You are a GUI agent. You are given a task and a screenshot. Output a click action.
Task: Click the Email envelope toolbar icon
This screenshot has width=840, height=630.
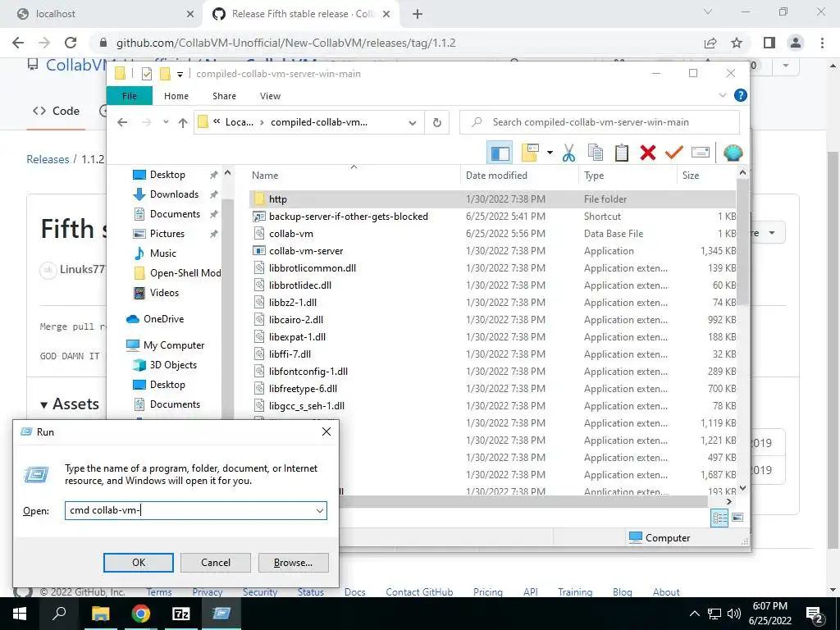pyautogui.click(x=701, y=153)
